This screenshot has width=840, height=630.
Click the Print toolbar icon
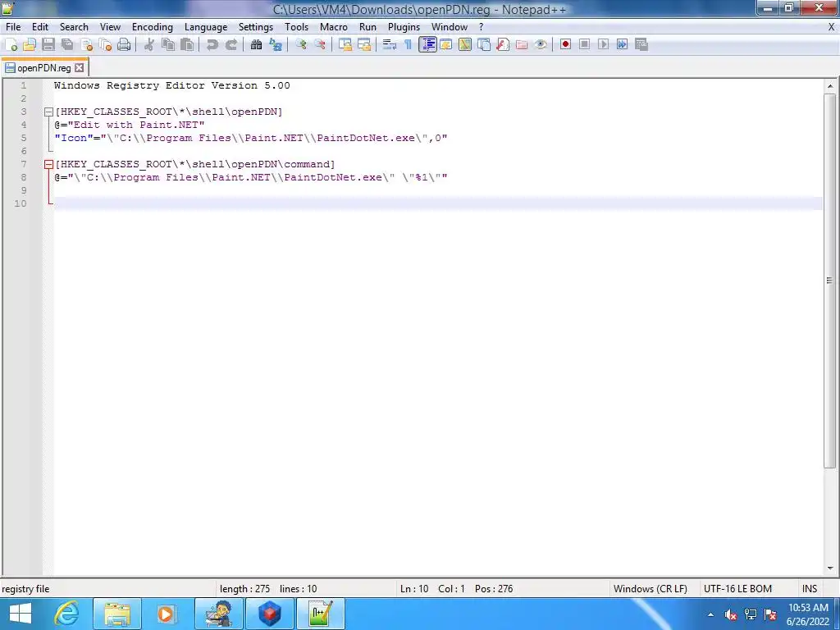pos(124,44)
